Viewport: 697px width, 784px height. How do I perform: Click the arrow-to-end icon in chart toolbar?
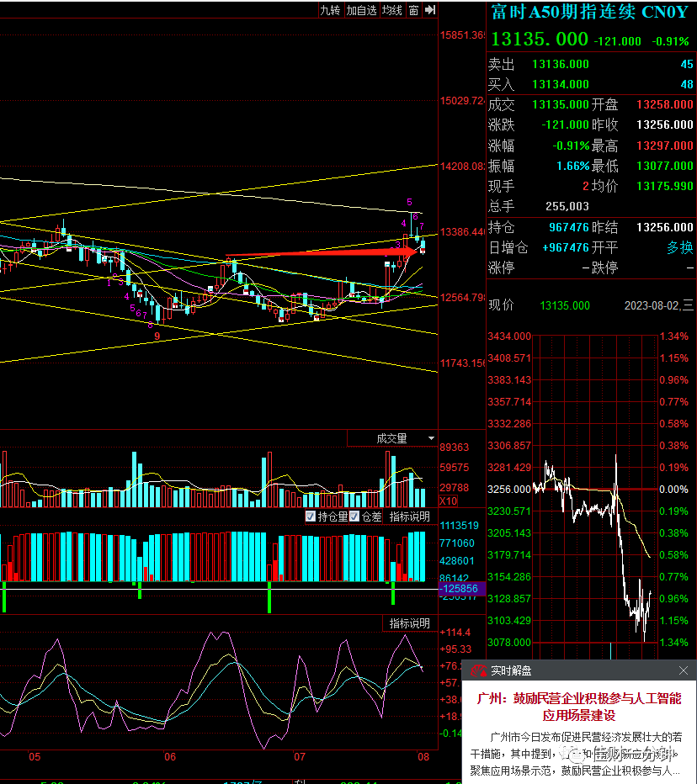tap(430, 10)
